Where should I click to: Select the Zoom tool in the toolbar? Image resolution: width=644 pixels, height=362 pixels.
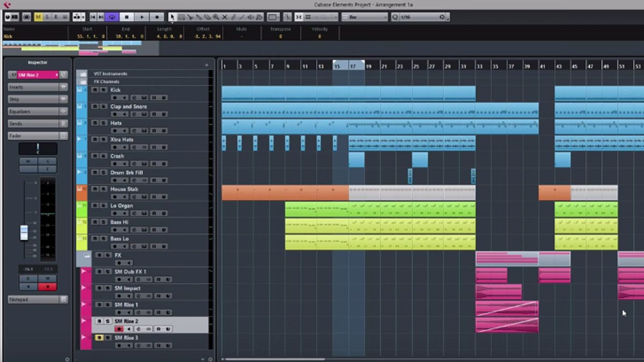click(216, 17)
